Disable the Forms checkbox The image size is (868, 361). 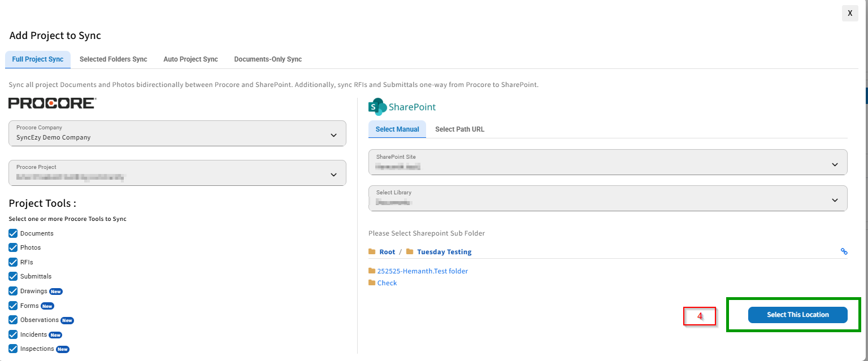click(x=13, y=306)
